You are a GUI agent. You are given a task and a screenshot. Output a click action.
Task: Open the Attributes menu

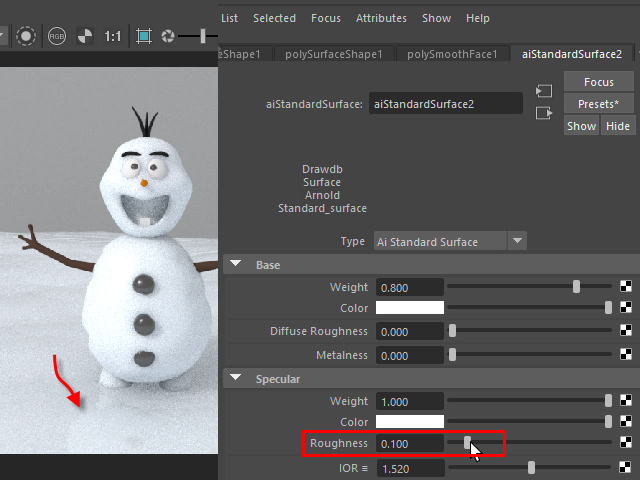[x=381, y=18]
